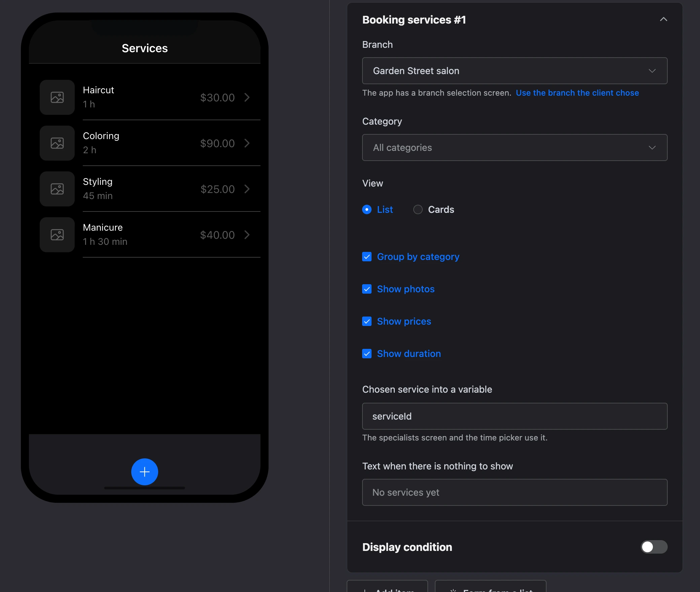This screenshot has width=700, height=592.
Task: Open the Branch dropdown Garden Street salon
Action: 515,71
